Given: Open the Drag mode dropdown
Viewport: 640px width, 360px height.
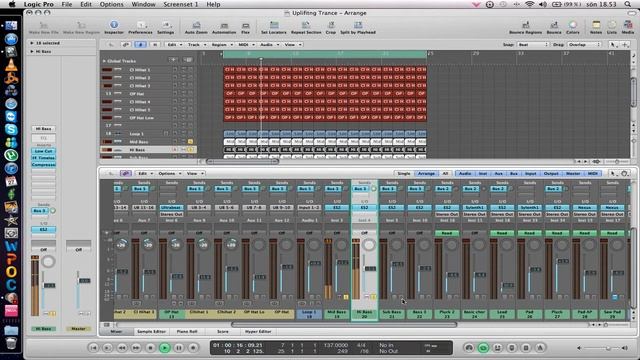Looking at the screenshot, I should click(x=584, y=44).
